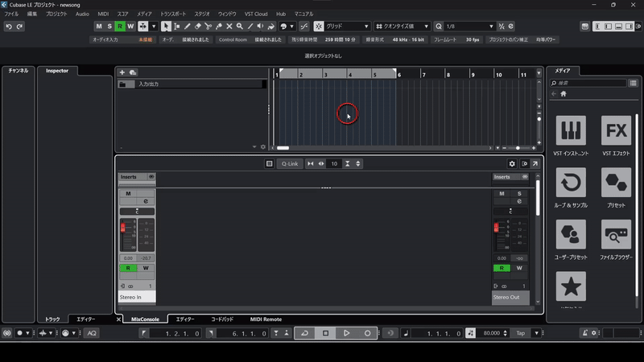Viewport: 644px width, 362px height.
Task: Open the snap type grid dropdown
Action: pyautogui.click(x=348, y=27)
